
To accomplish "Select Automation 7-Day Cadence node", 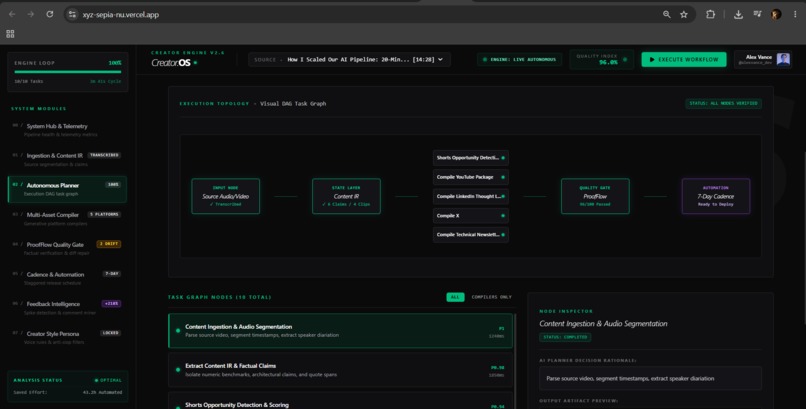I will (716, 196).
